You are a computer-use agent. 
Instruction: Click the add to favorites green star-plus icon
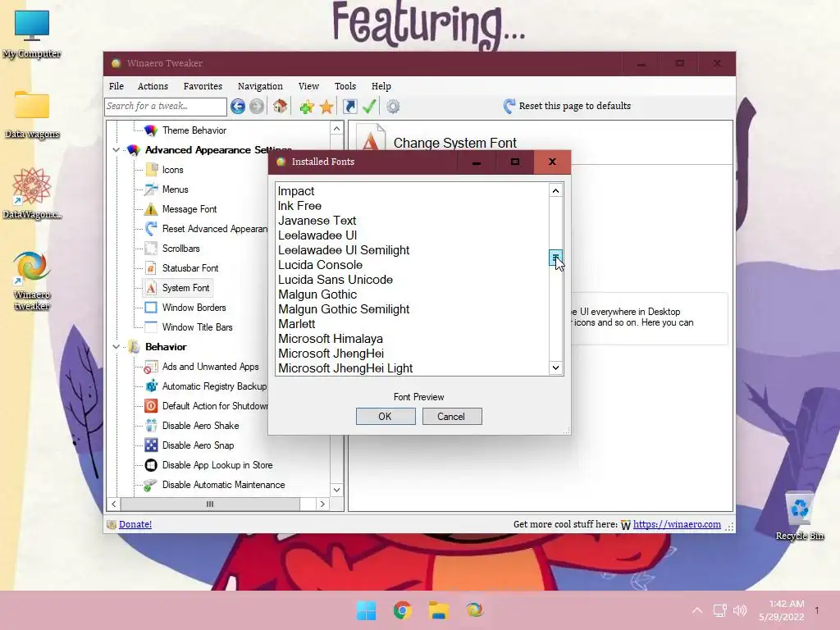tap(307, 107)
